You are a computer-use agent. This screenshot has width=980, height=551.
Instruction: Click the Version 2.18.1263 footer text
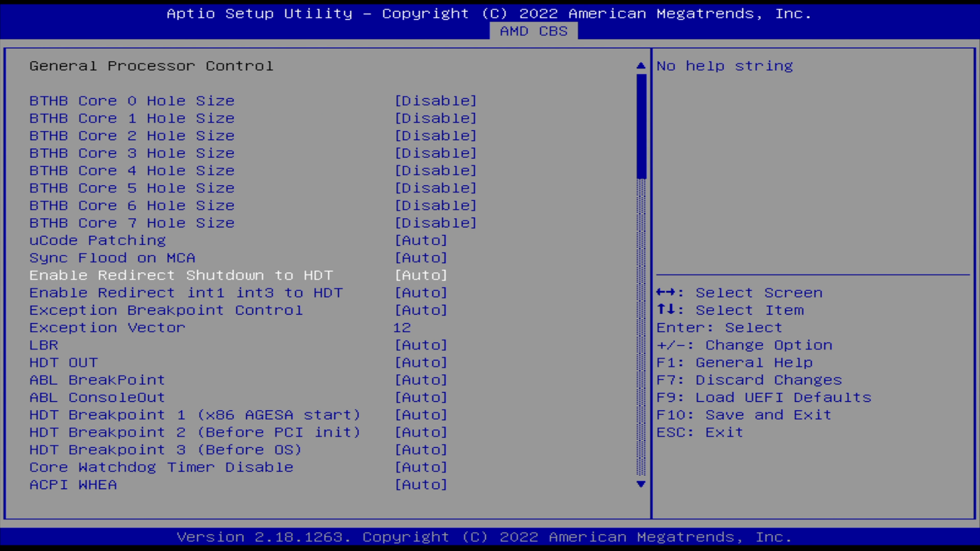pos(484,537)
